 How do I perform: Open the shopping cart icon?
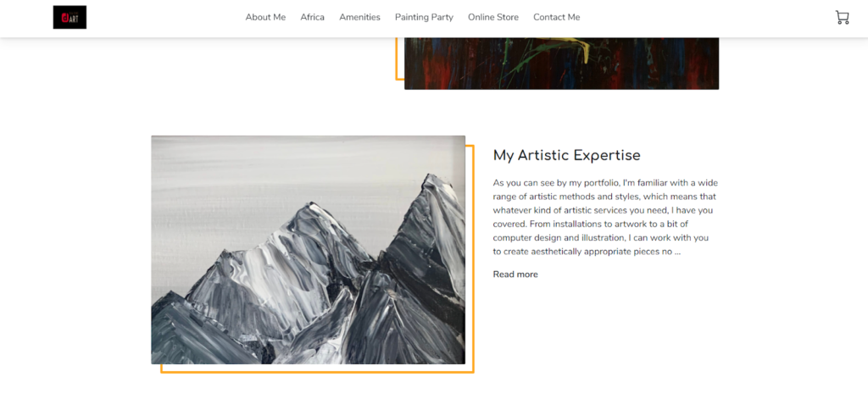[x=842, y=18]
